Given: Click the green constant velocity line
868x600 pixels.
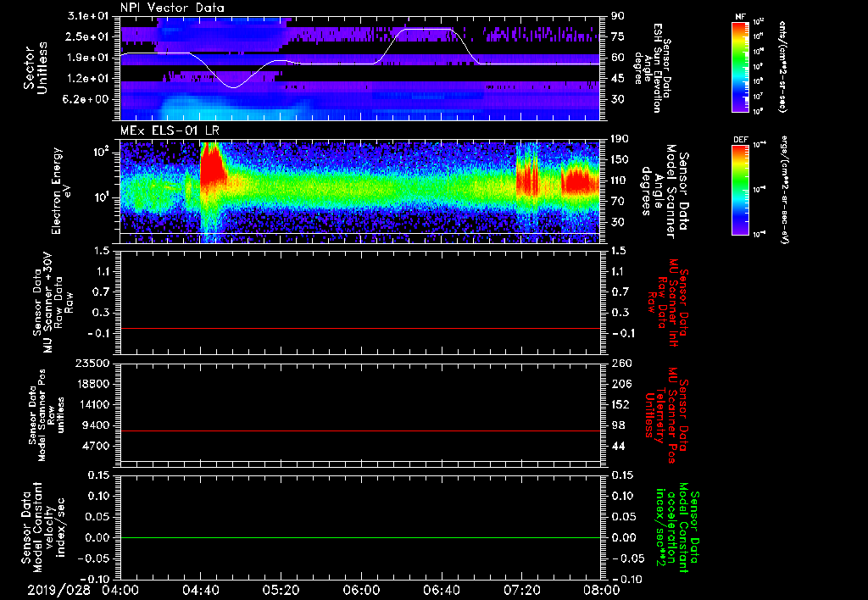Looking at the screenshot, I should click(359, 537).
